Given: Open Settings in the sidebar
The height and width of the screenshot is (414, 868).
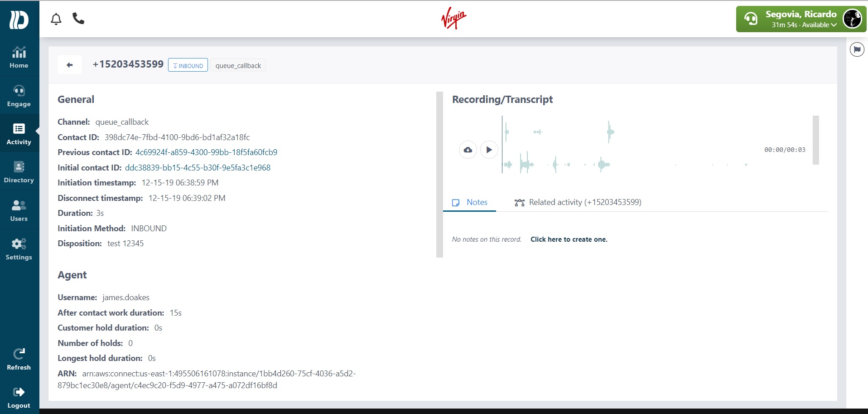Looking at the screenshot, I should coord(19,249).
